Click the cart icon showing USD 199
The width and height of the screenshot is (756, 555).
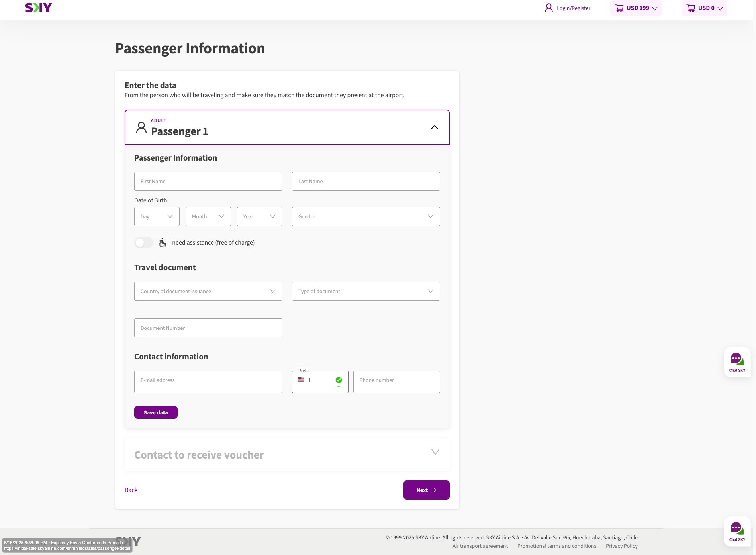619,8
